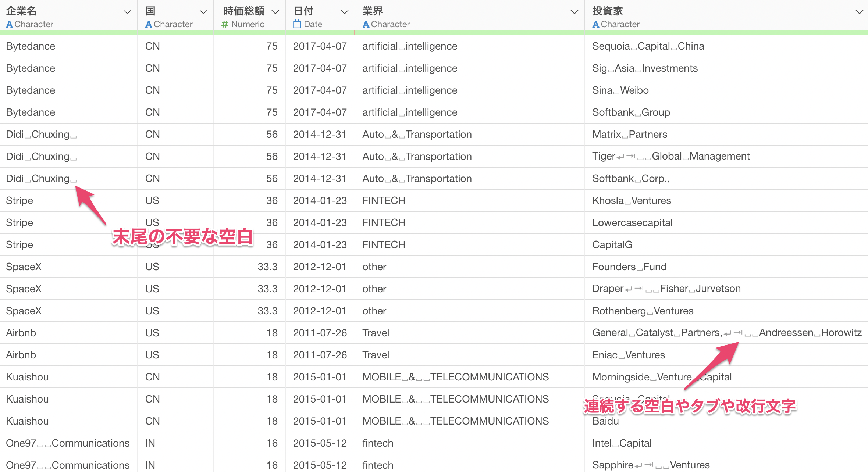Click the 2017-04-07 date in Sina Weibo row

[320, 90]
